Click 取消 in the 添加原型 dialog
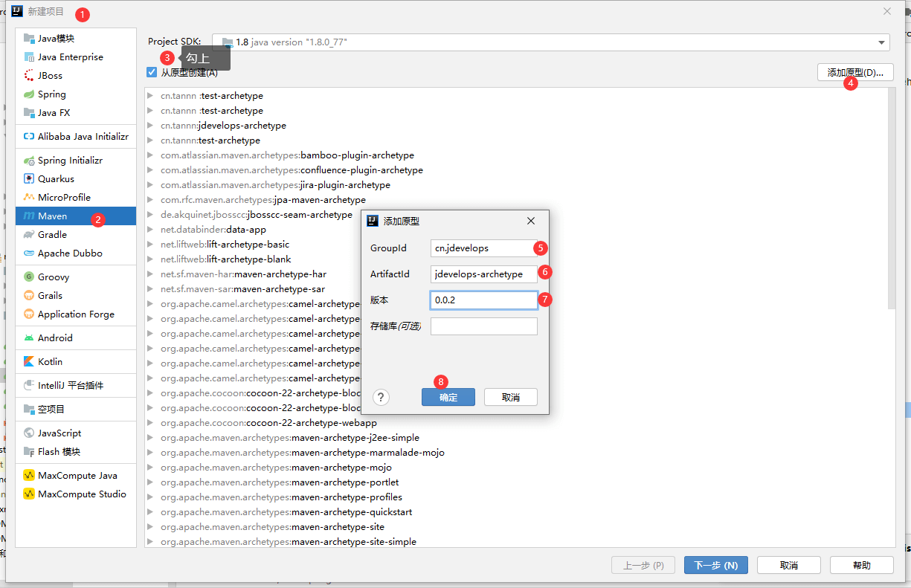 tap(511, 397)
